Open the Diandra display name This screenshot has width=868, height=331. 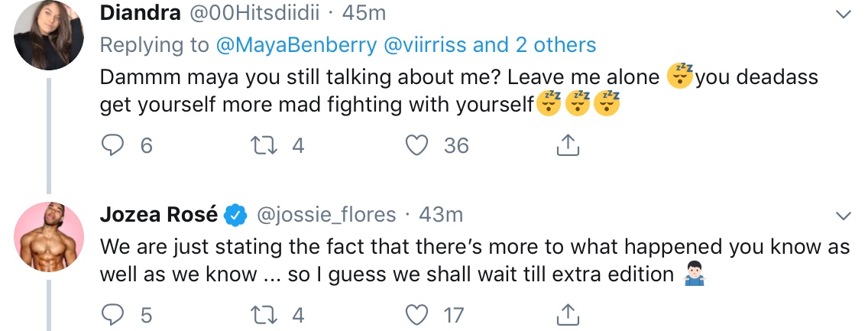140,13
